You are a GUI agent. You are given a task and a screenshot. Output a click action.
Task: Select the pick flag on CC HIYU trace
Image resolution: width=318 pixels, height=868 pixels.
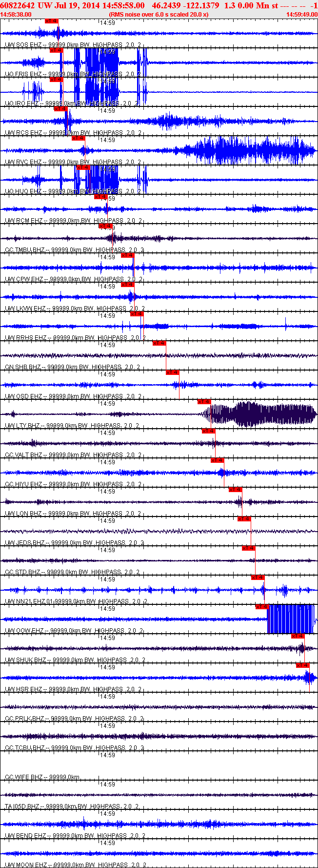coord(218,460)
